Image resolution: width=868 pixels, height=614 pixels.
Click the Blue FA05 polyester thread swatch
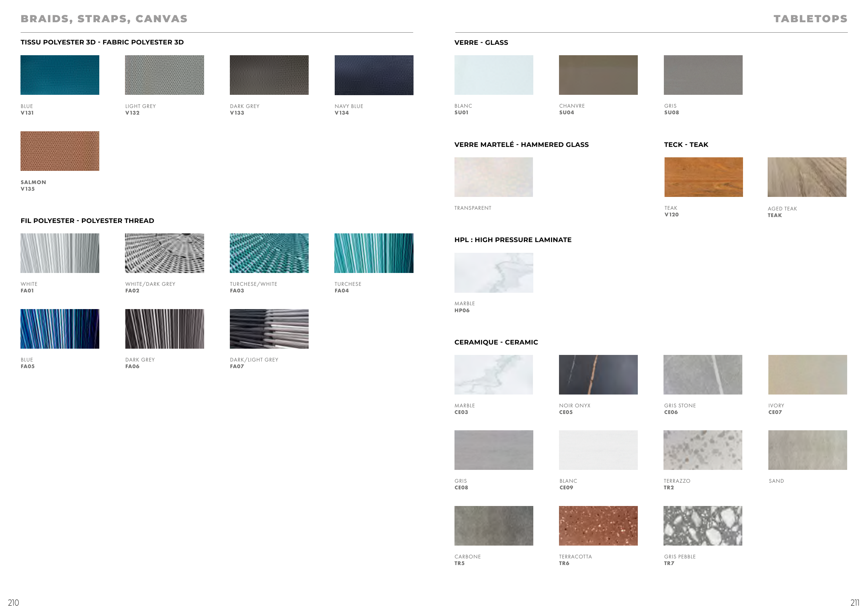pyautogui.click(x=60, y=329)
